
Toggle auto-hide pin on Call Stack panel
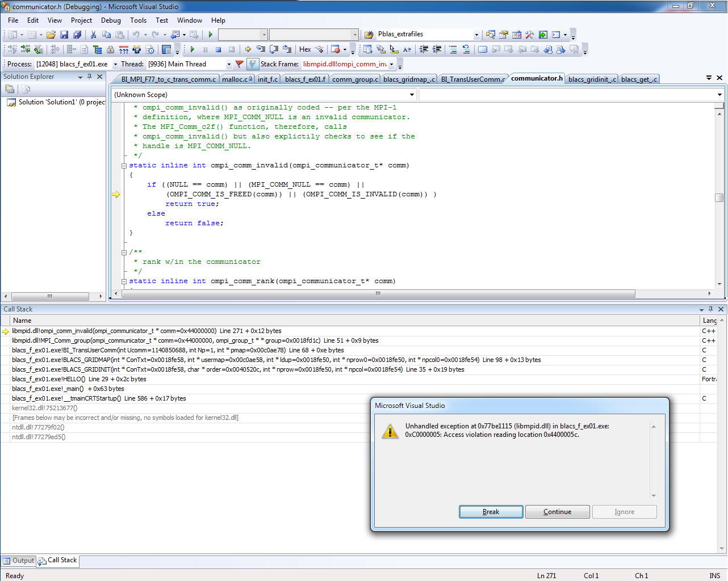coord(710,309)
